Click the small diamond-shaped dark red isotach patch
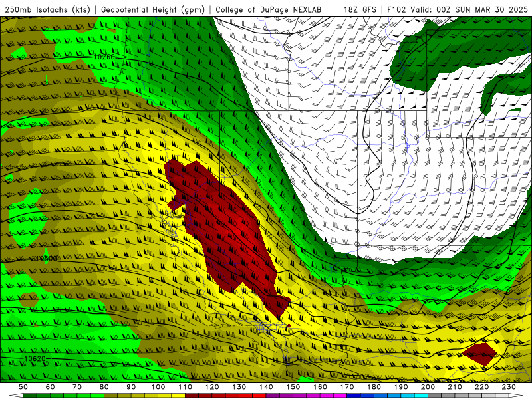 [479, 354]
